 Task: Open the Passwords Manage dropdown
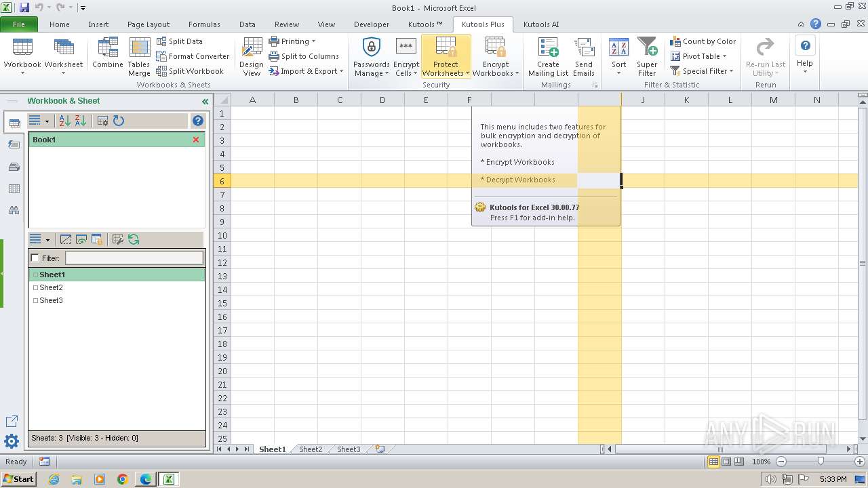371,57
